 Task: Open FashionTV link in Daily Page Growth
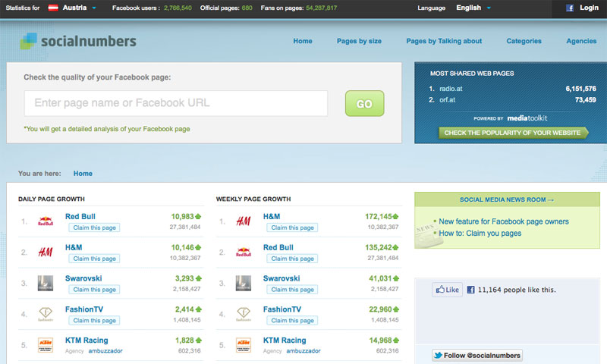pyautogui.click(x=84, y=309)
